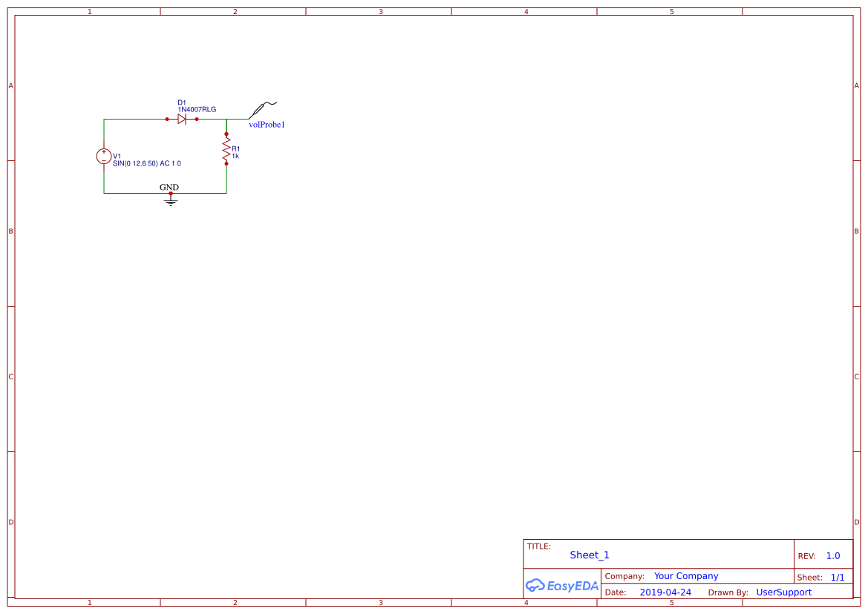Image resolution: width=868 pixels, height=614 pixels.
Task: Click the Your Company field
Action: (686, 576)
